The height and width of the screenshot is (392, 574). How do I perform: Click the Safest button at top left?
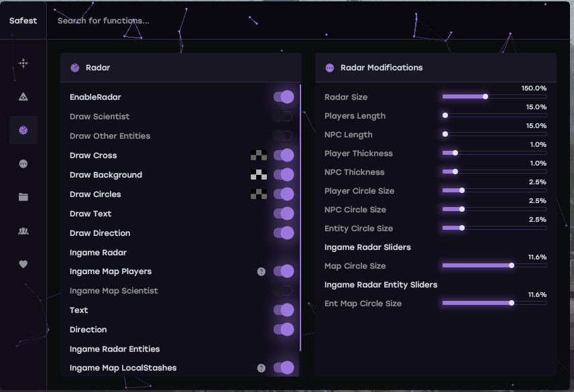click(23, 21)
